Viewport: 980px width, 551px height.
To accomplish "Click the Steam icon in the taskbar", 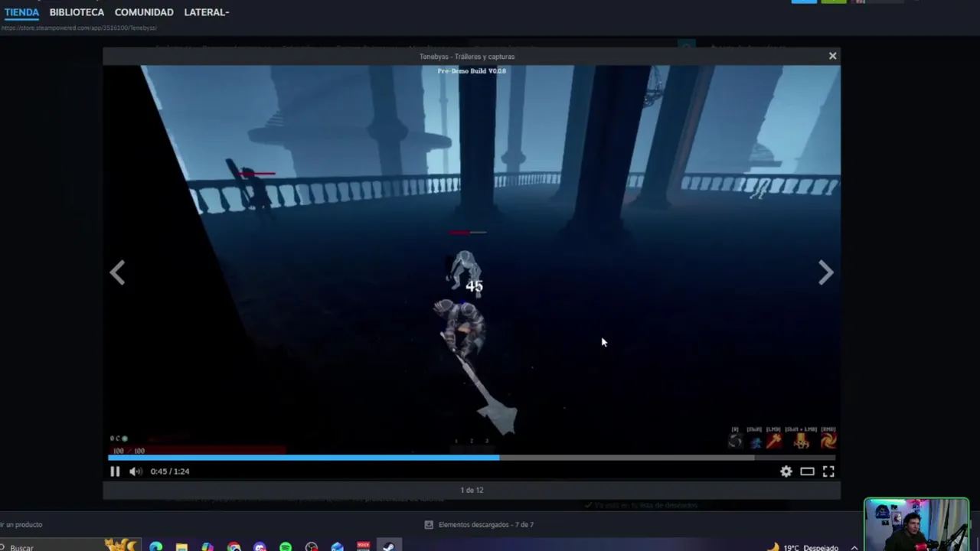I will [389, 546].
